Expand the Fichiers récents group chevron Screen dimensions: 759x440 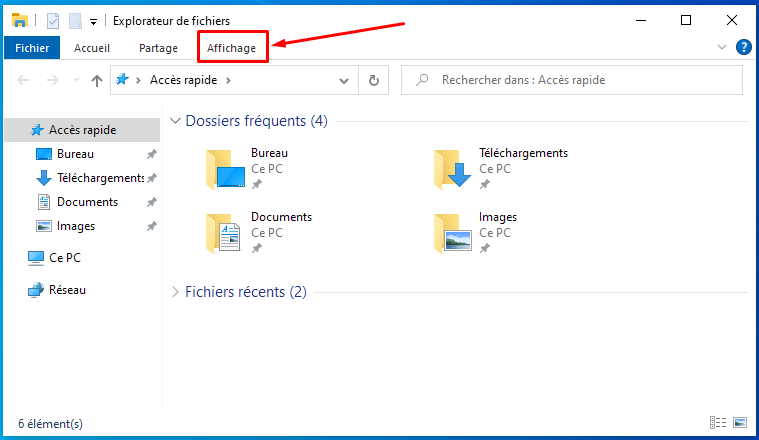pyautogui.click(x=175, y=292)
